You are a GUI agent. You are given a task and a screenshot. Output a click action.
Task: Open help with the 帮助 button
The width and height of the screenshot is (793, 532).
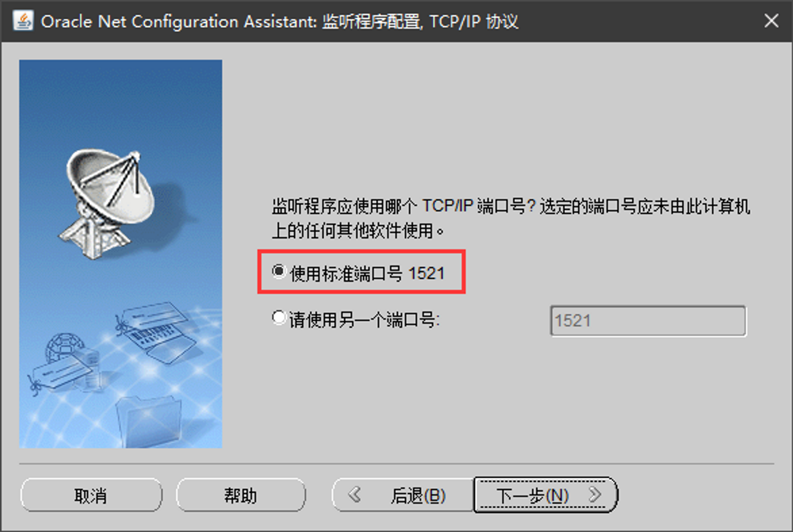pos(241,495)
